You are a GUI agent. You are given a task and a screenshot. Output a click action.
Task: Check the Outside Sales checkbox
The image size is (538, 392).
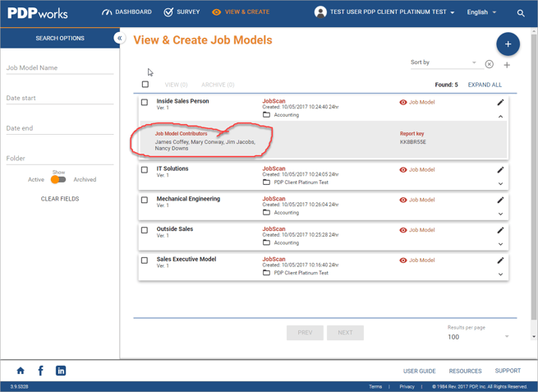coord(145,230)
